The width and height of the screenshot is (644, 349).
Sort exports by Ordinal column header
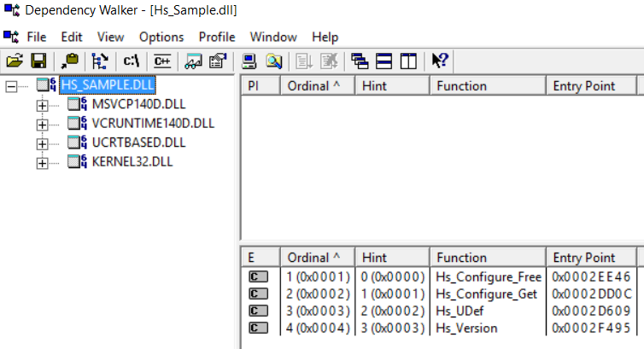click(x=318, y=258)
